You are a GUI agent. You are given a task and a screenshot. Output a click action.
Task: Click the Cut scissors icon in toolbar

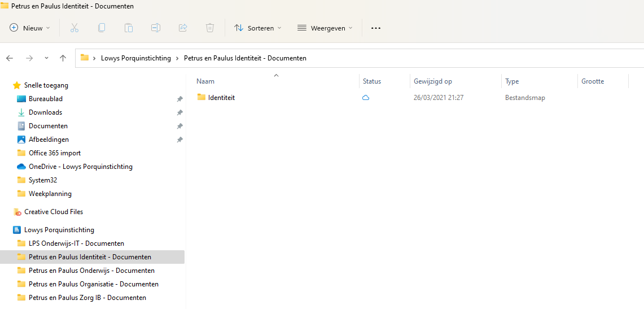(x=75, y=28)
